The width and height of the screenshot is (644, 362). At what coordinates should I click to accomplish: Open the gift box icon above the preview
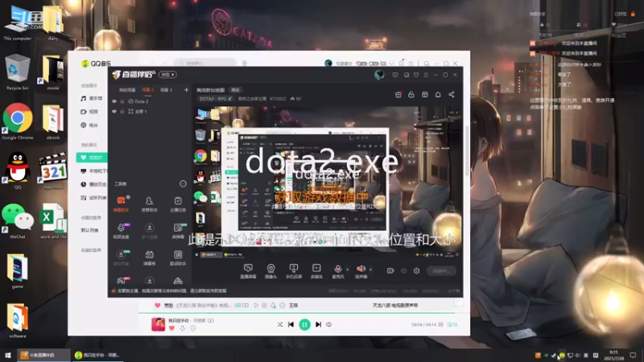coord(398,95)
